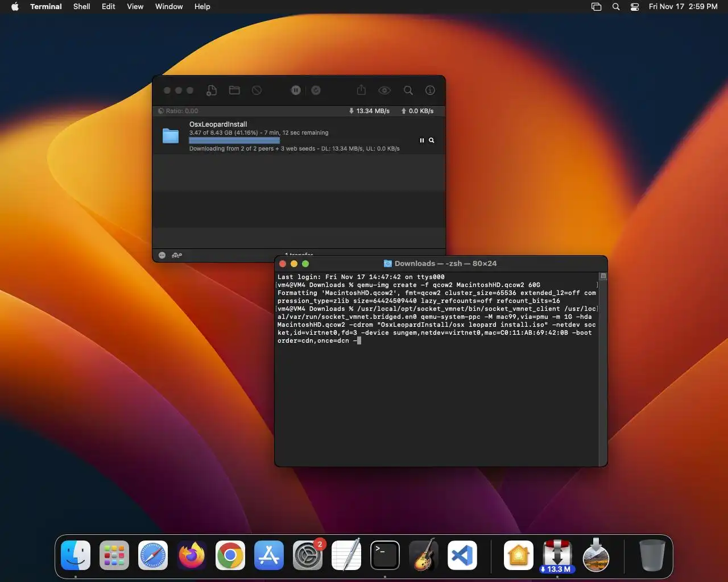Image resolution: width=728 pixels, height=582 pixels.
Task: Open Firefox from the Dock
Action: pos(192,555)
